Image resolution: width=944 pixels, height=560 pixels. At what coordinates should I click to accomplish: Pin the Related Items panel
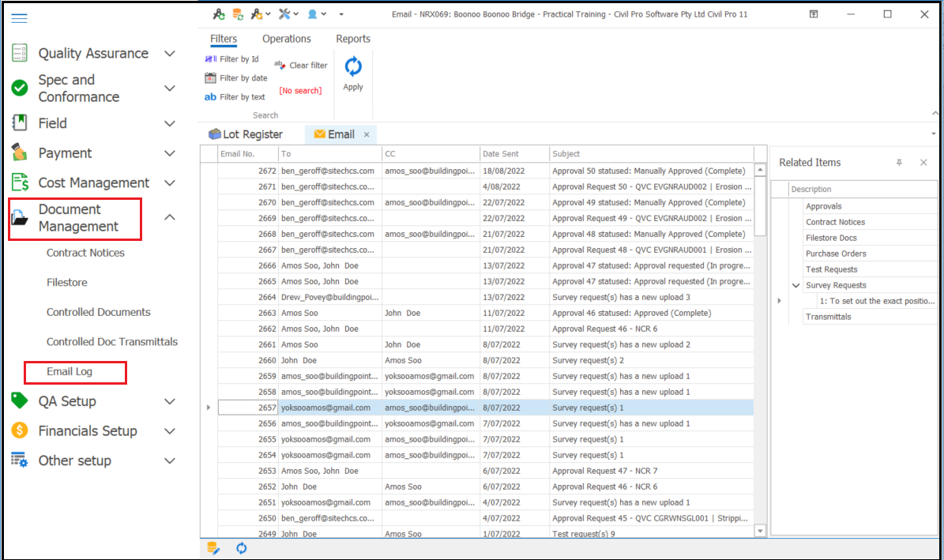[899, 163]
